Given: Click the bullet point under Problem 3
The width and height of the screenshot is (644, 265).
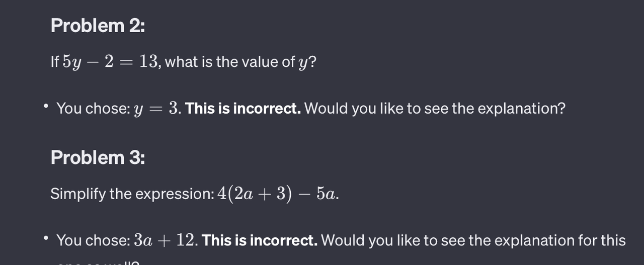Looking at the screenshot, I should 46,239.
